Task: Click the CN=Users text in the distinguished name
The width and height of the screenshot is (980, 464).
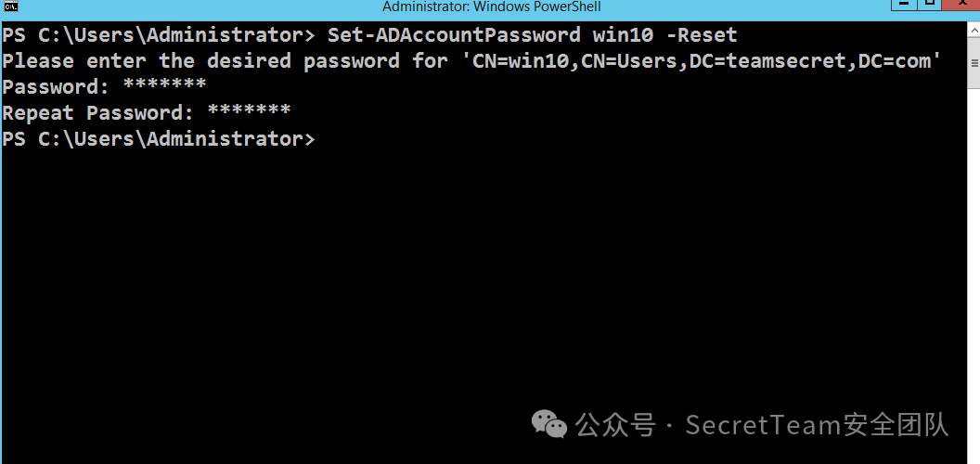Action: click(x=630, y=60)
